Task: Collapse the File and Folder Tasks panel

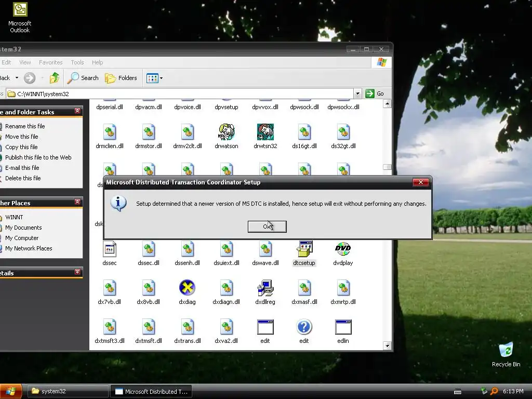Action: (x=77, y=111)
